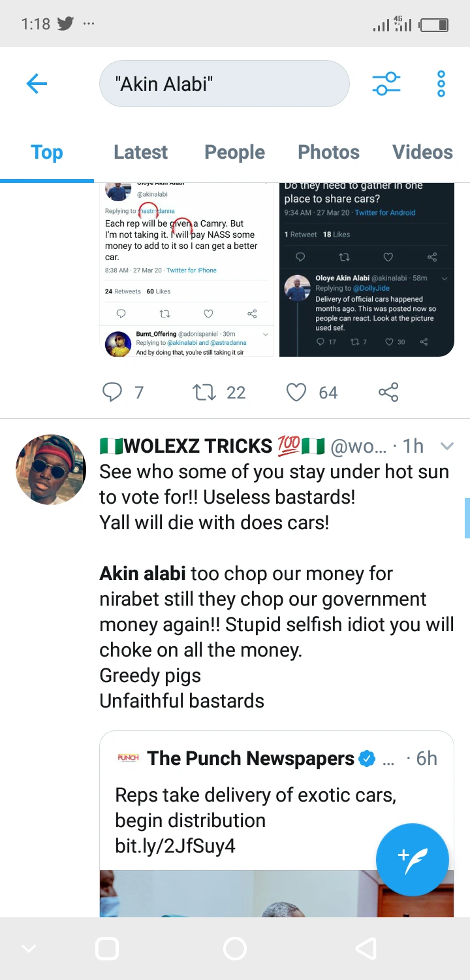Like the tweet with 64 likes
This screenshot has height=980, width=470.
click(296, 392)
